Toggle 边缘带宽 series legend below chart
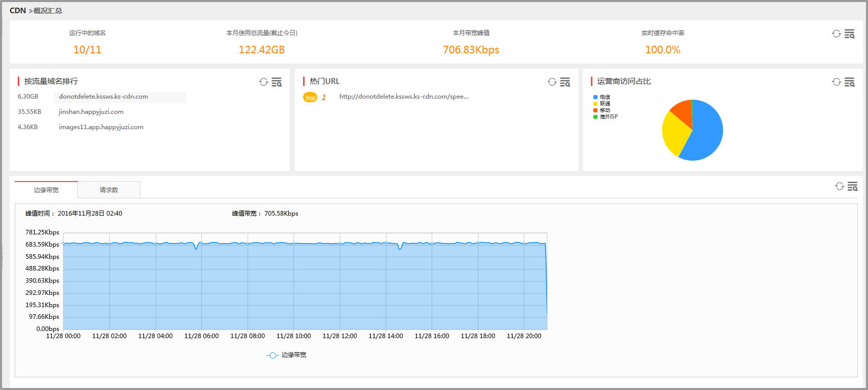The width and height of the screenshot is (868, 390). [287, 355]
